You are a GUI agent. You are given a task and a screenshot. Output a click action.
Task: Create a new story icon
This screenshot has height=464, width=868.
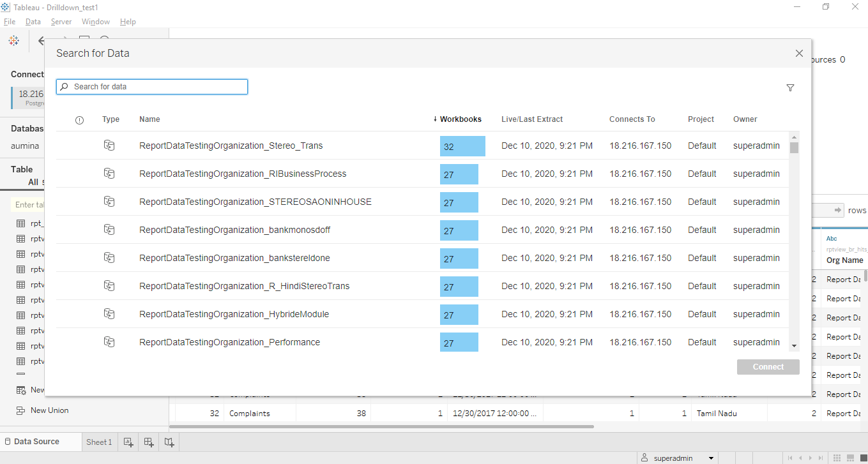[x=169, y=442]
